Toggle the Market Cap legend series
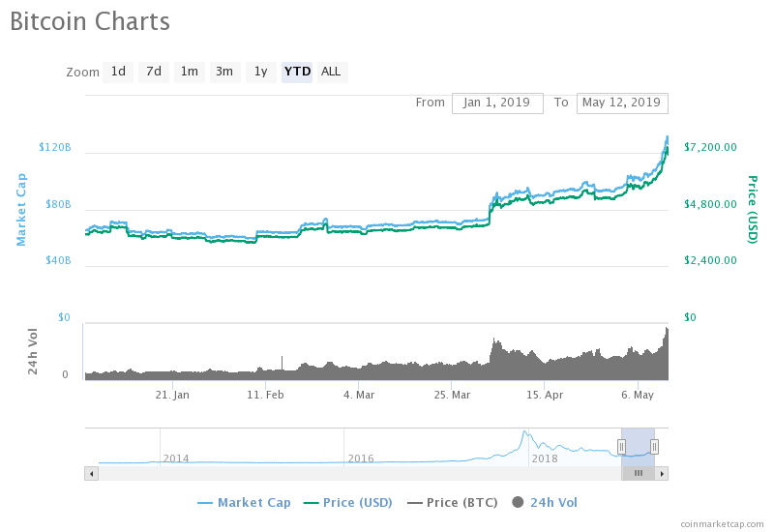 click(244, 502)
